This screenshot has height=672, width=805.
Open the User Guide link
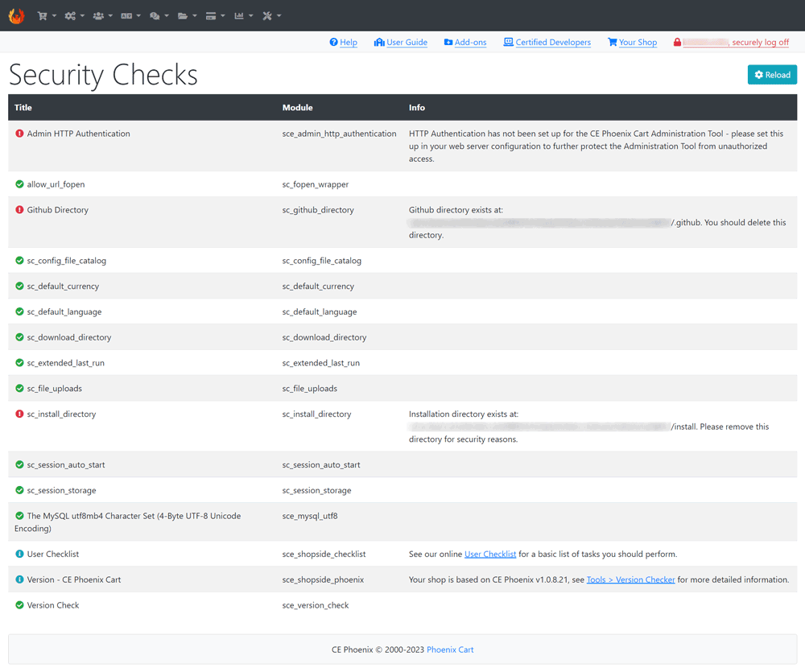[x=401, y=42]
